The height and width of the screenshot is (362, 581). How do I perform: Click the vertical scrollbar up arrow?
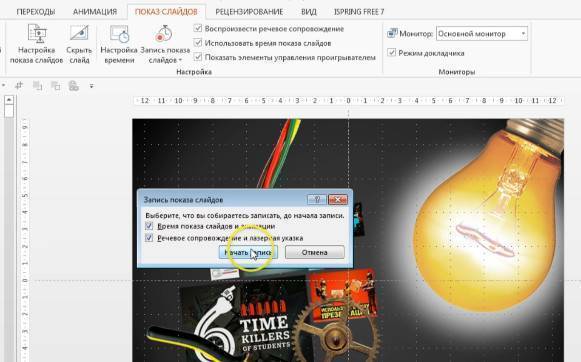click(9, 100)
